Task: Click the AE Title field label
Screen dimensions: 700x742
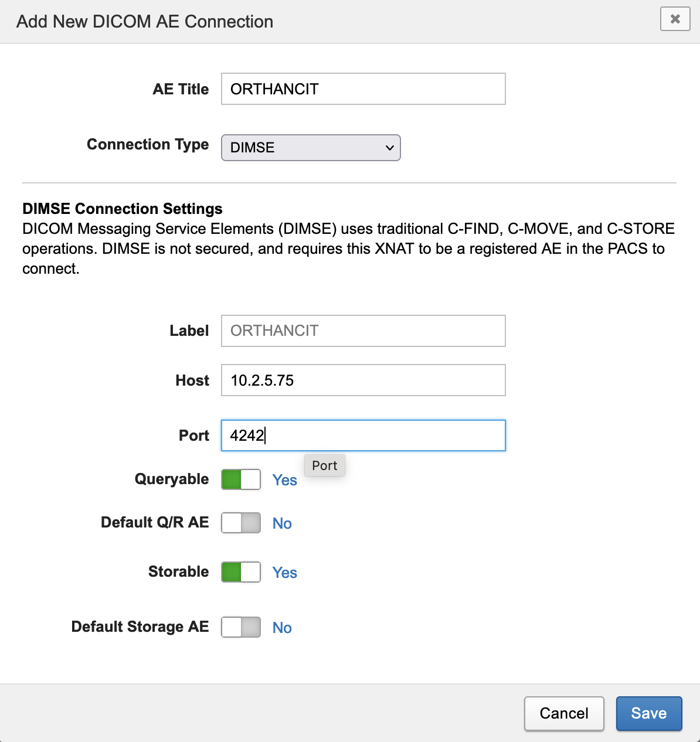Action: coord(181,89)
